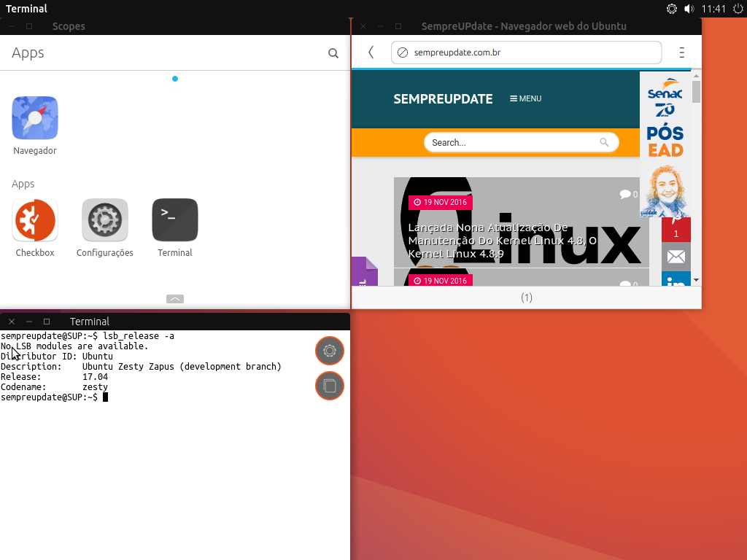Click the second 19 NOV 2016 date tag
The height and width of the screenshot is (560, 747).
(x=440, y=281)
